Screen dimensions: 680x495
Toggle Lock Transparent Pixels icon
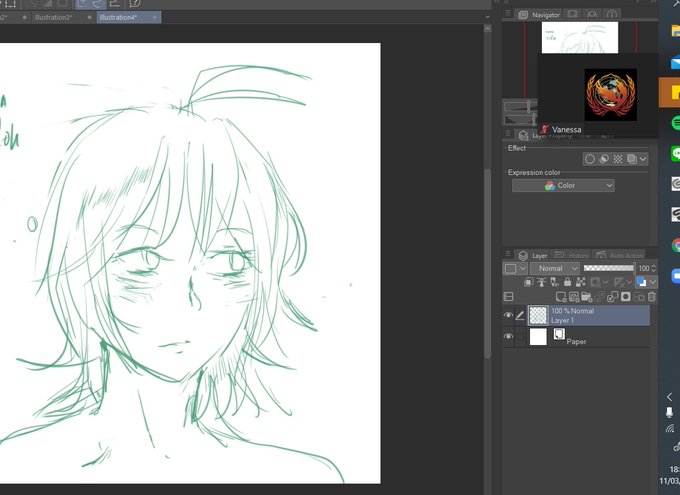click(580, 282)
